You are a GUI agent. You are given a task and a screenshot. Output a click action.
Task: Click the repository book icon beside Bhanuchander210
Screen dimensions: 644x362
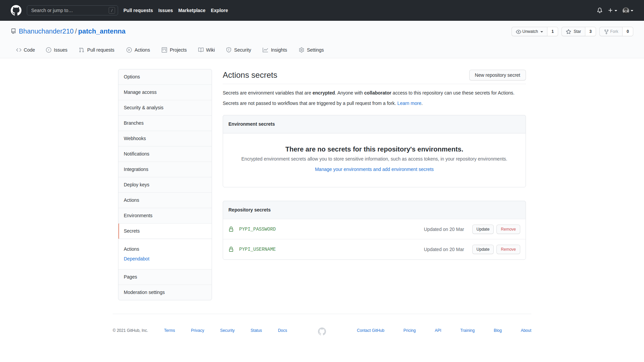pos(13,31)
